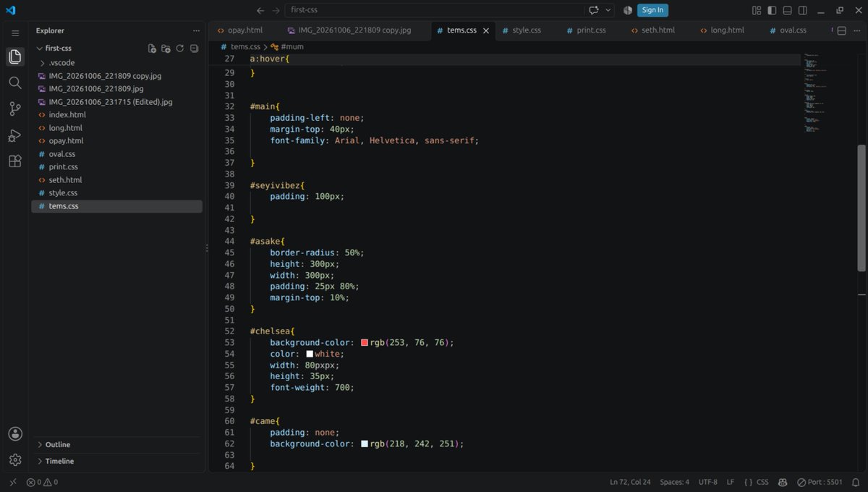Screen dimensions: 868x492
Task: Collapse all folders in Explorer
Action: (x=194, y=48)
